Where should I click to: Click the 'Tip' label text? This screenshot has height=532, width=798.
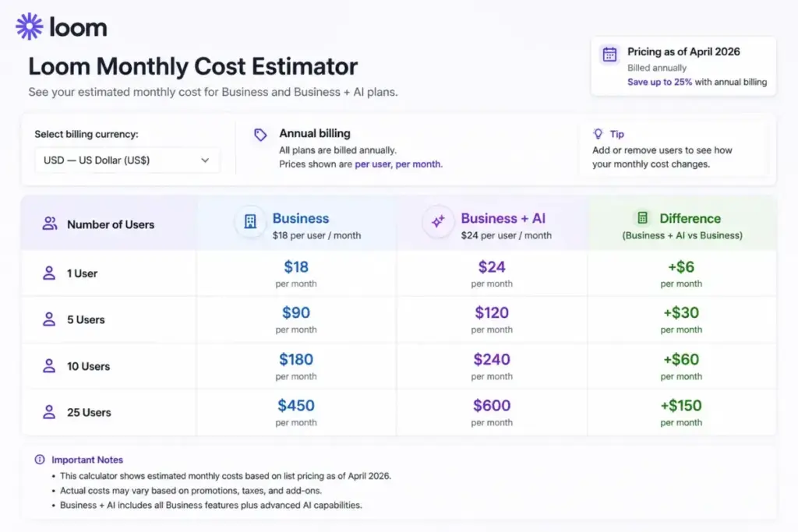pos(617,134)
